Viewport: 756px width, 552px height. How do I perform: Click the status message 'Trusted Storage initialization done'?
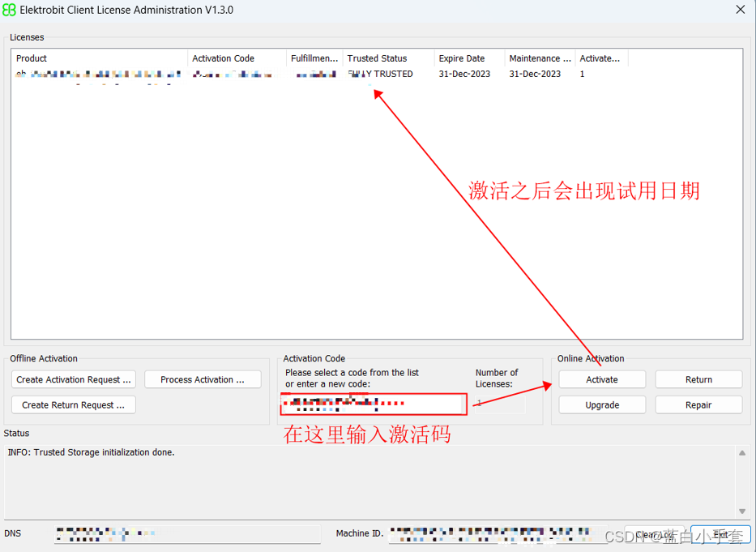click(x=91, y=452)
